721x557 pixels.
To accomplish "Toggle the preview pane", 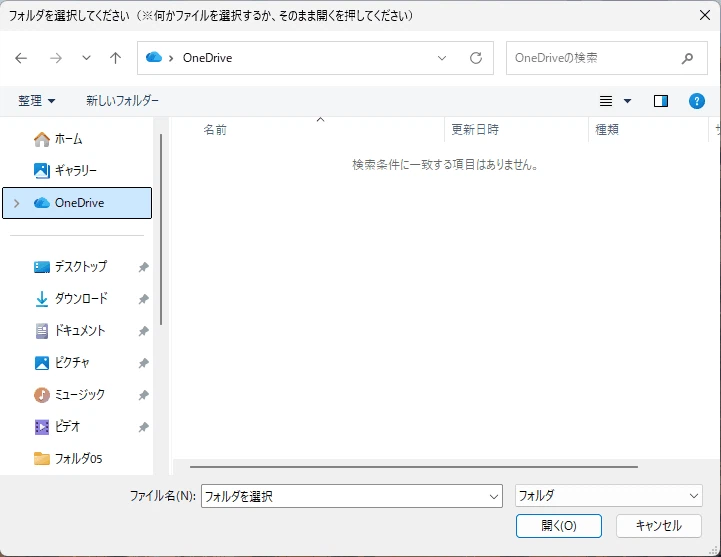I will click(x=661, y=101).
